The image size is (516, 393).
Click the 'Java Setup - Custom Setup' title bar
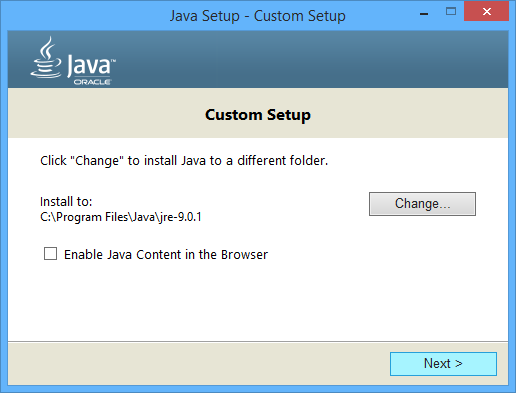pos(257,16)
